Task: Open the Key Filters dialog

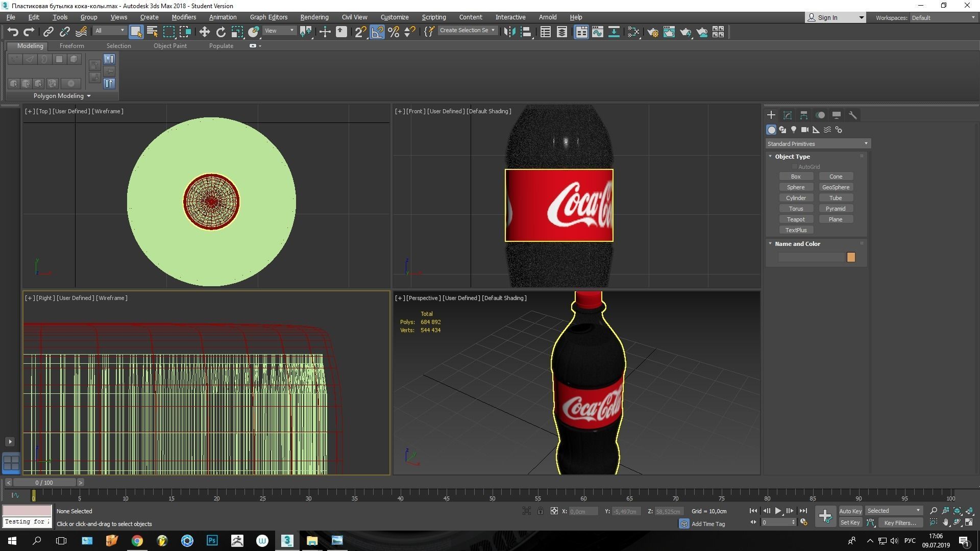Action: pyautogui.click(x=900, y=522)
